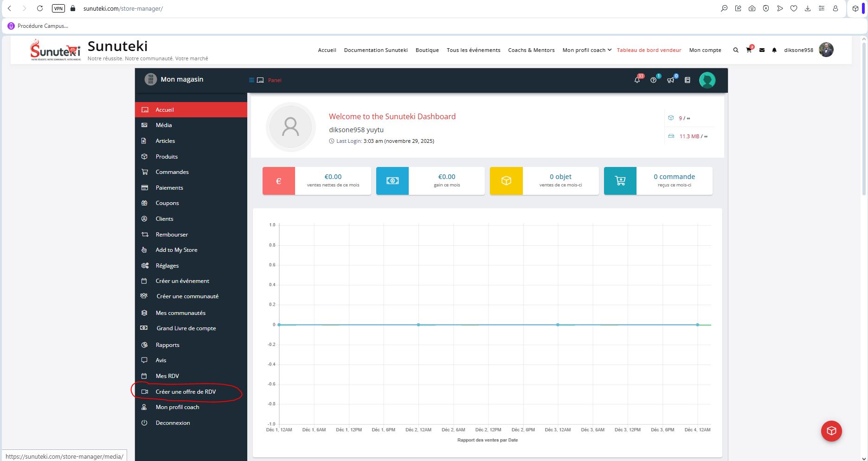Select Produits in the sidebar menu
This screenshot has width=868, height=461.
[167, 157]
